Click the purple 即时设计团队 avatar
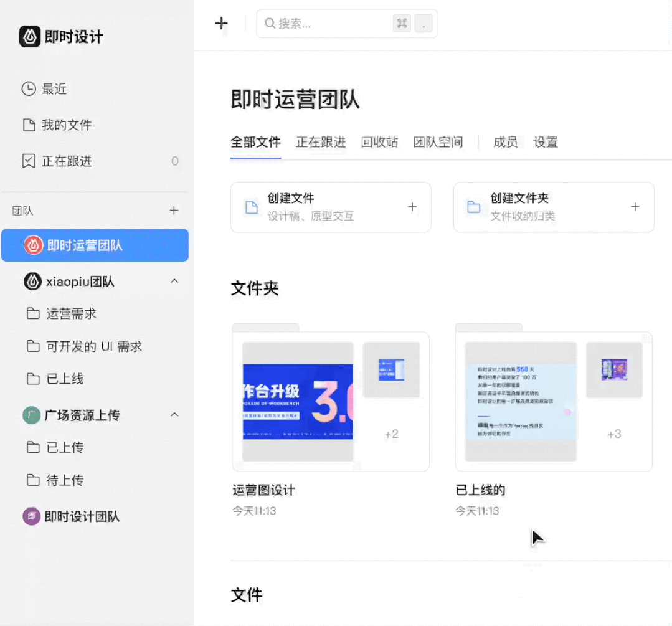672x626 pixels. point(31,516)
